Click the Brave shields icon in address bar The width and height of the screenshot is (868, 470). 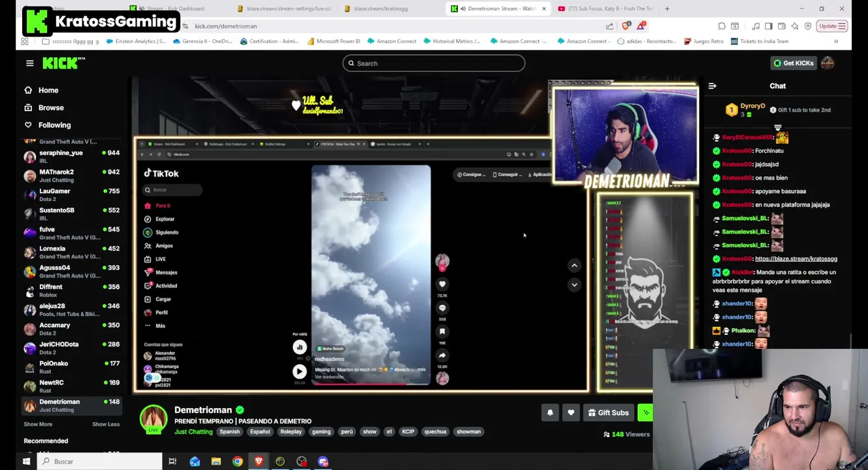(x=626, y=26)
